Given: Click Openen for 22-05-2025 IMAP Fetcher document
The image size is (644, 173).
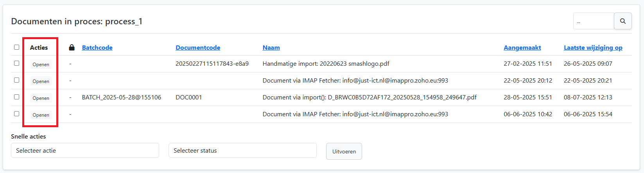Looking at the screenshot, I should pos(41,81).
